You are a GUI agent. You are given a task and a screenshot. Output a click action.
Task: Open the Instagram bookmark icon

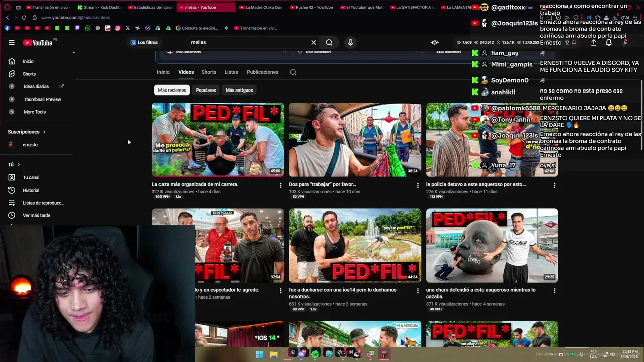(x=118, y=28)
